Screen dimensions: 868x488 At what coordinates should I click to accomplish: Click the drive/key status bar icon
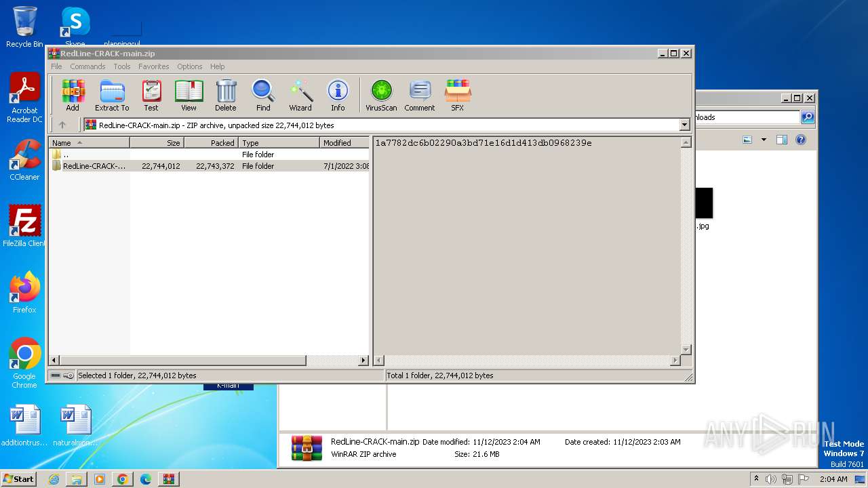click(x=62, y=375)
